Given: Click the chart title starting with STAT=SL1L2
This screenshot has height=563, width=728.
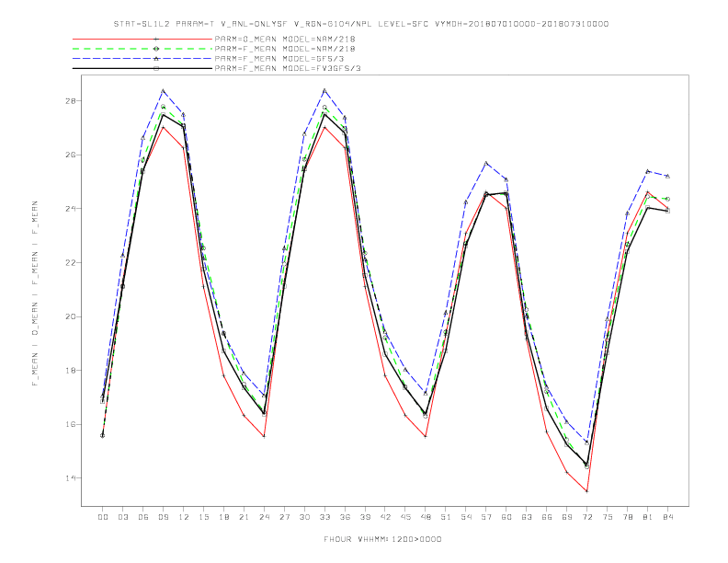Looking at the screenshot, I should [361, 24].
